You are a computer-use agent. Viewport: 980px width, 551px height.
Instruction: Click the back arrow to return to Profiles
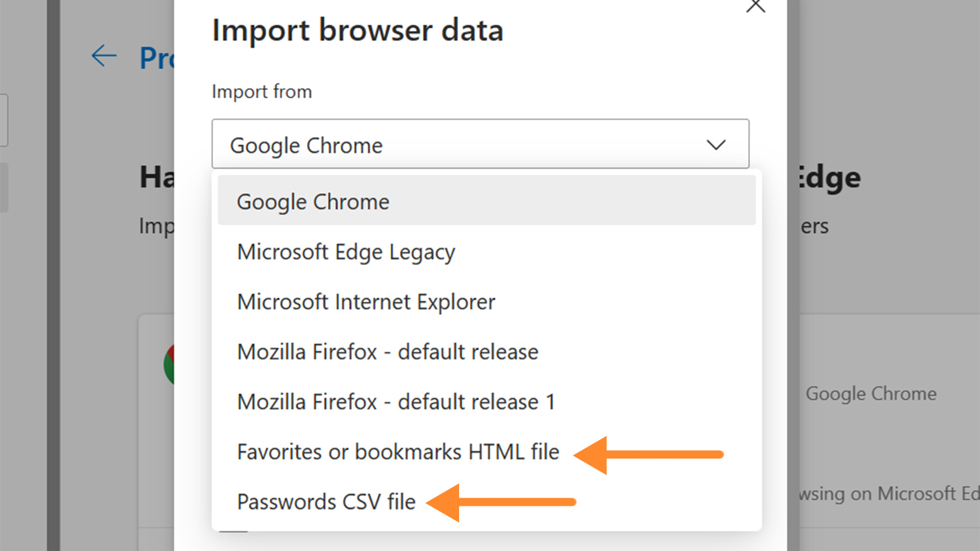point(104,56)
